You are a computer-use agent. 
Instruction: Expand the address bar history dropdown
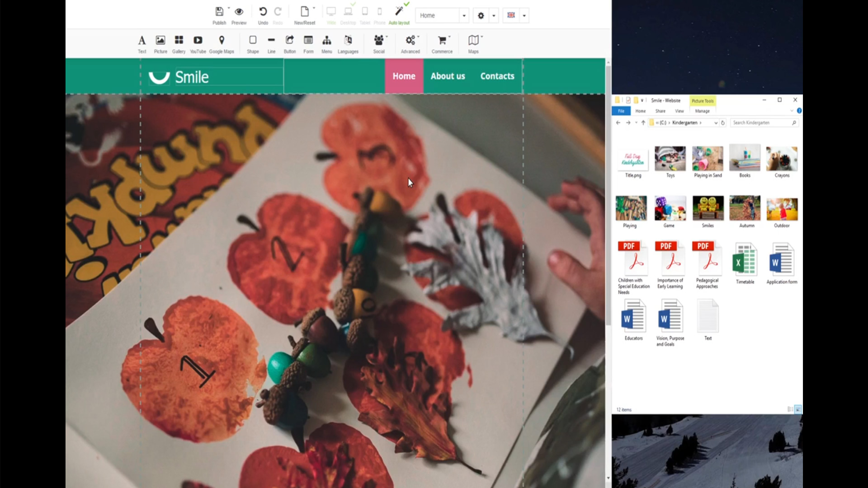(716, 122)
